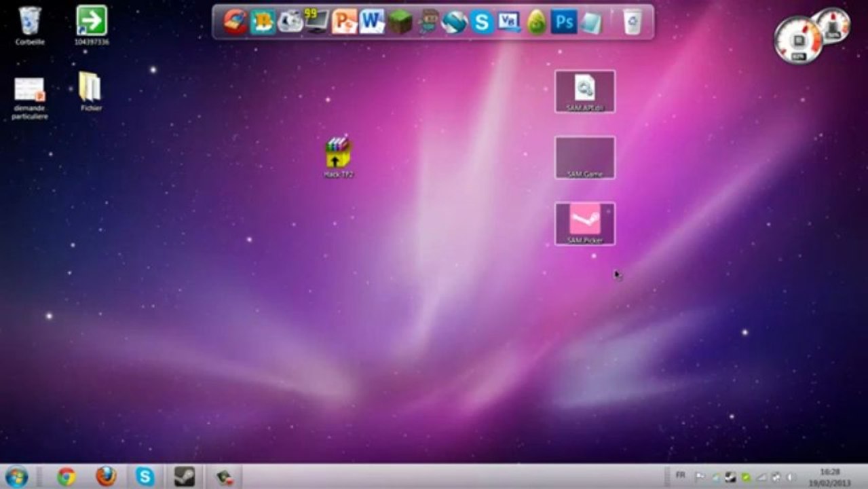Open the dock recycle bin

633,22
